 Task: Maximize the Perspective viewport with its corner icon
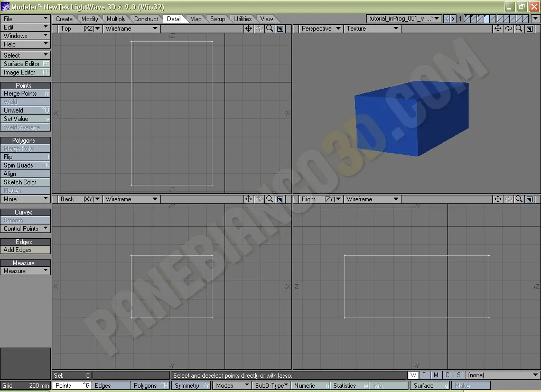click(x=529, y=29)
